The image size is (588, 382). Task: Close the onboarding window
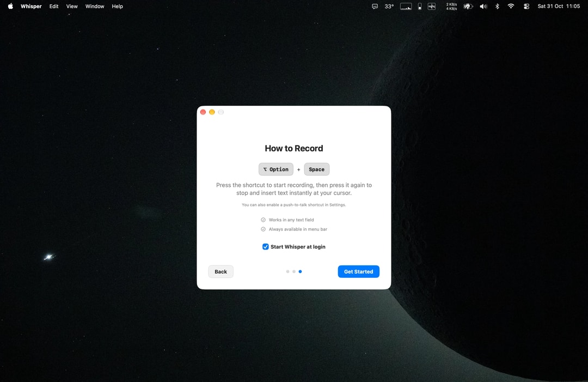tap(203, 112)
